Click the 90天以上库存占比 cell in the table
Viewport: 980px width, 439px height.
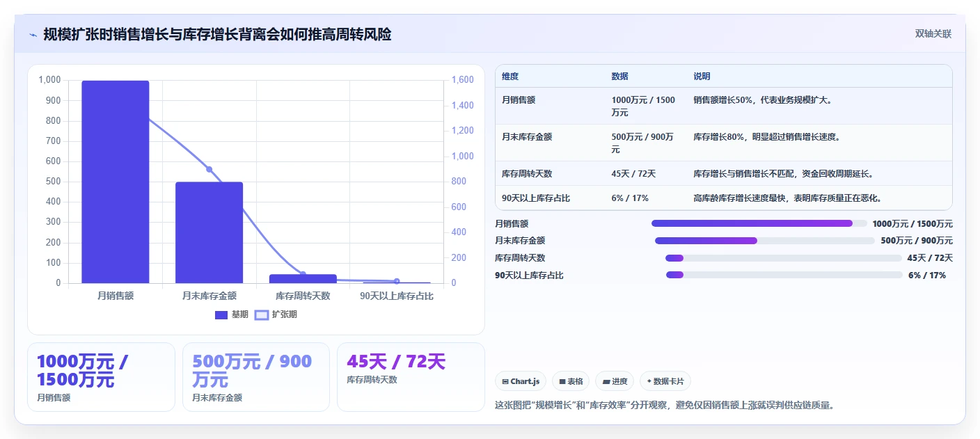(x=536, y=198)
